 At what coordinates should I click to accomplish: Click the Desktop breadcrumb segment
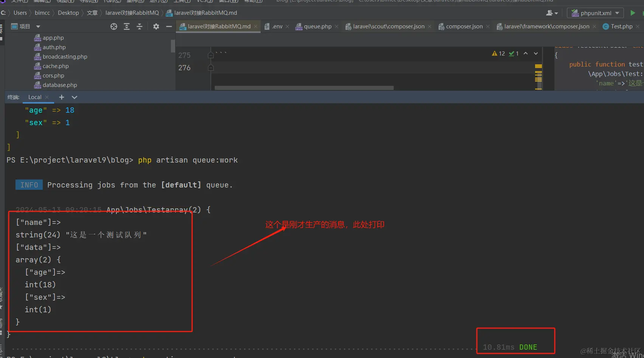click(68, 13)
